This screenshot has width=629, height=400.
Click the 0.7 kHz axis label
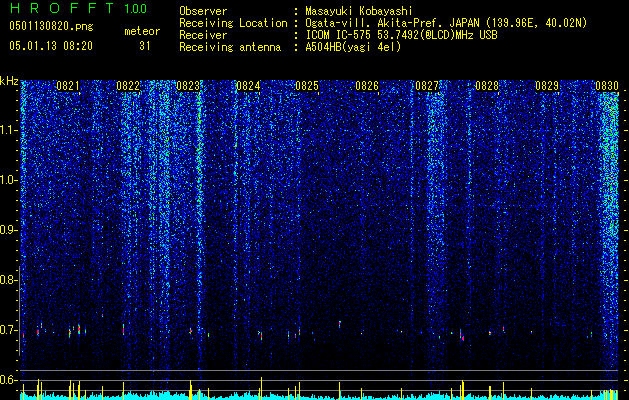coord(8,330)
